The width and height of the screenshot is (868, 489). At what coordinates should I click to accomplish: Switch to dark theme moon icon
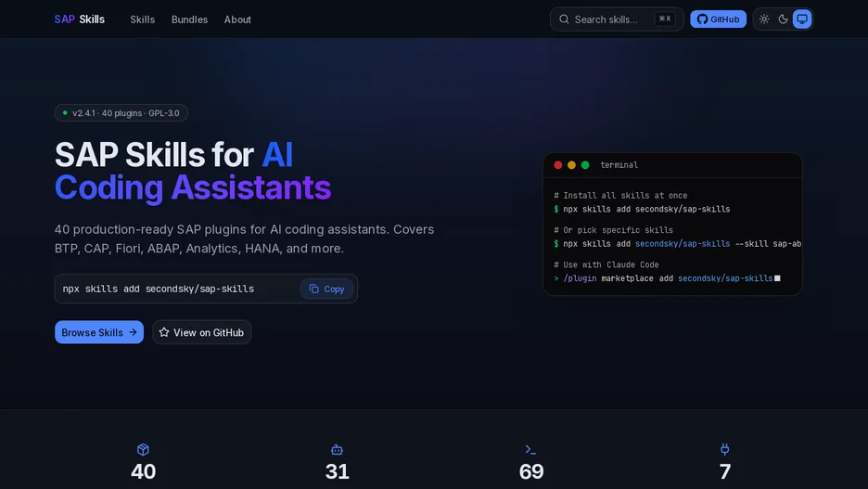783,19
